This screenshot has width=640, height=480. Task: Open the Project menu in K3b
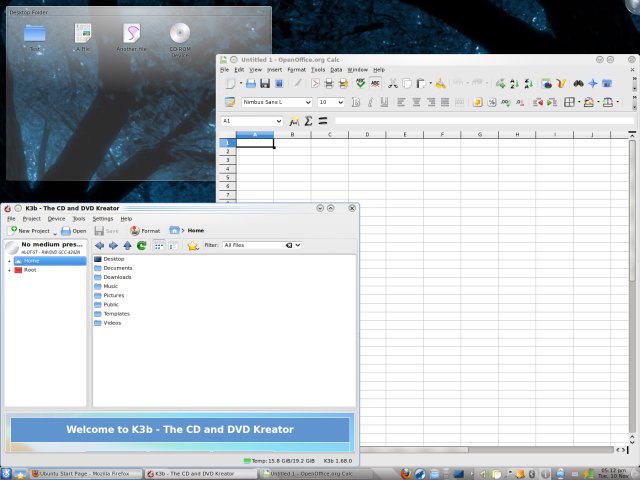click(31, 219)
